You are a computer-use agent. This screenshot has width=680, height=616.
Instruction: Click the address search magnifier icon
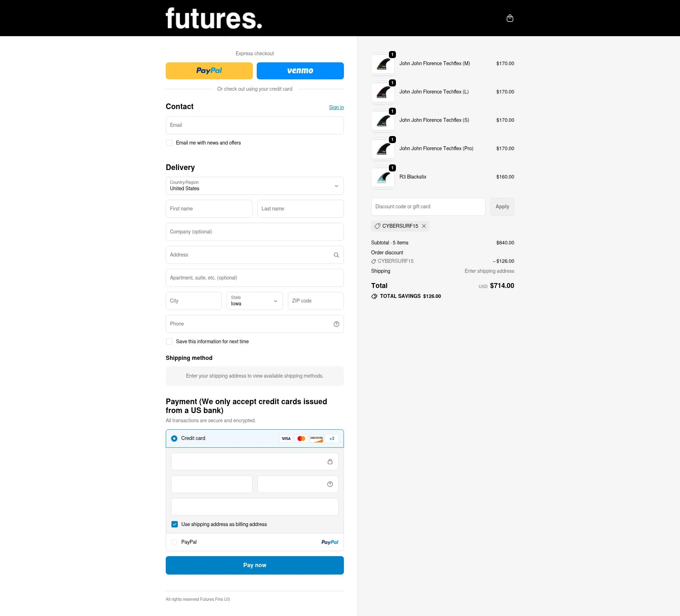336,255
